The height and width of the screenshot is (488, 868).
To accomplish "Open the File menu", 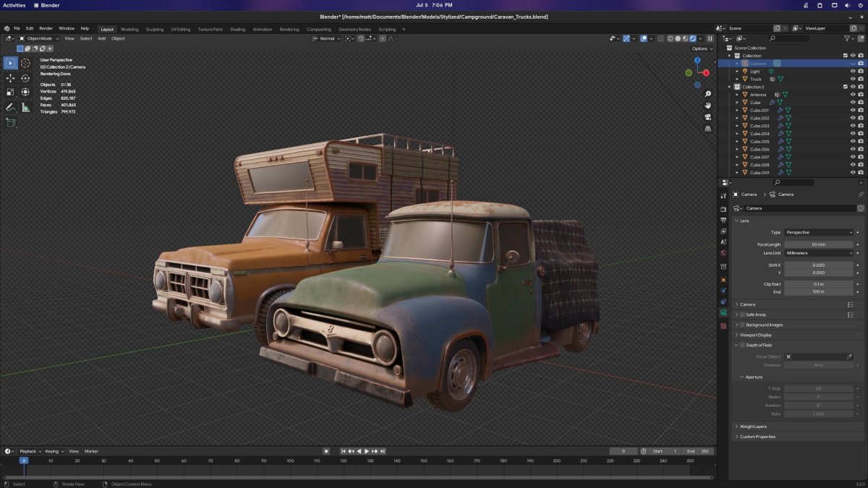I will click(17, 28).
